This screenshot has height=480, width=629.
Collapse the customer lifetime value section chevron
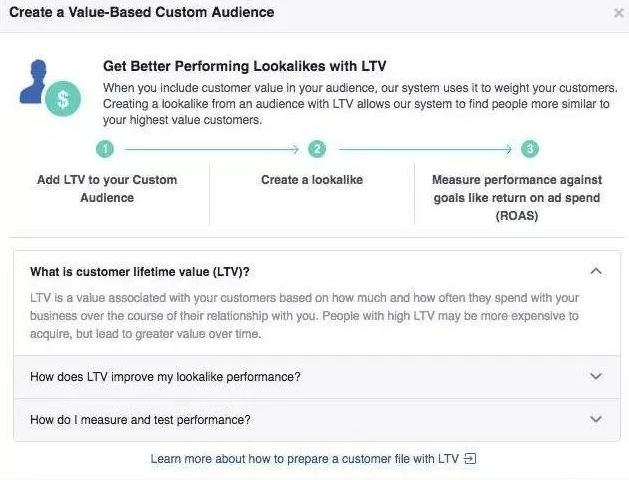pyautogui.click(x=596, y=271)
